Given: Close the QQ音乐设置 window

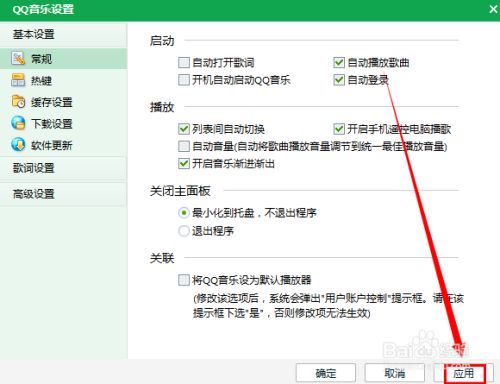Looking at the screenshot, I should [x=493, y=9].
